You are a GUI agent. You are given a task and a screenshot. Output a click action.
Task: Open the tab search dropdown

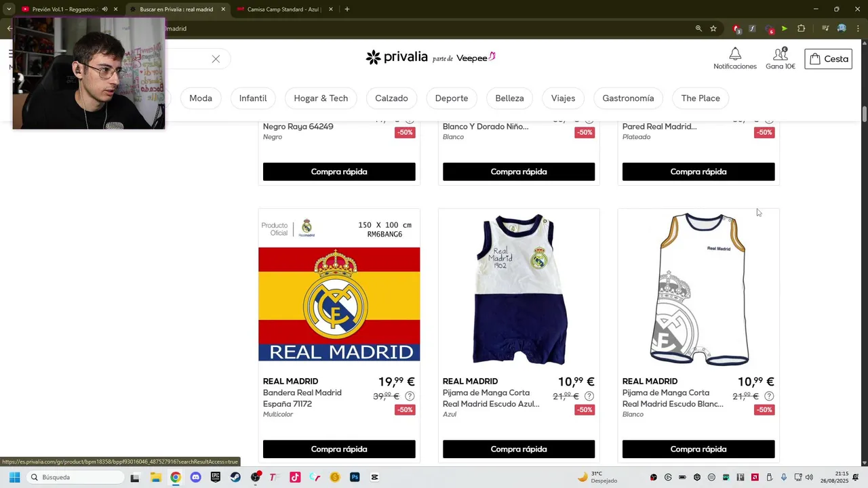point(8,9)
